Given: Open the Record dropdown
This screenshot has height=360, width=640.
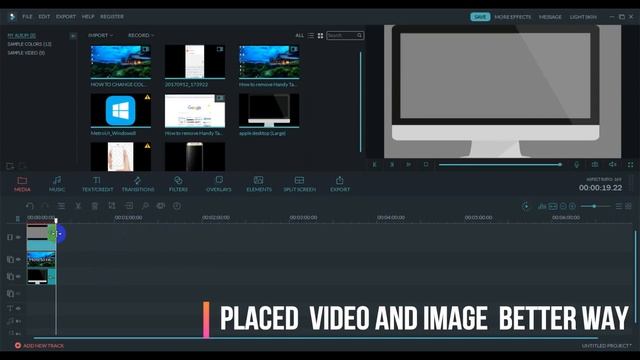Looking at the screenshot, I should (141, 36).
